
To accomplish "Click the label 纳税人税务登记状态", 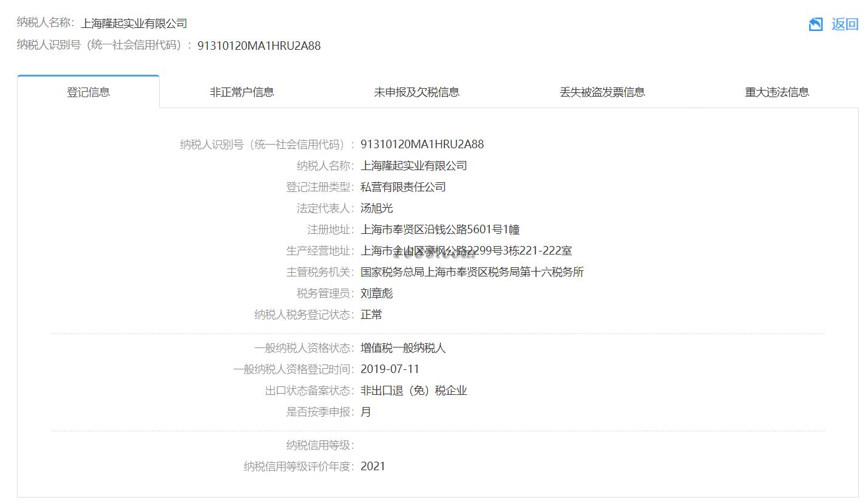I will click(x=304, y=315).
